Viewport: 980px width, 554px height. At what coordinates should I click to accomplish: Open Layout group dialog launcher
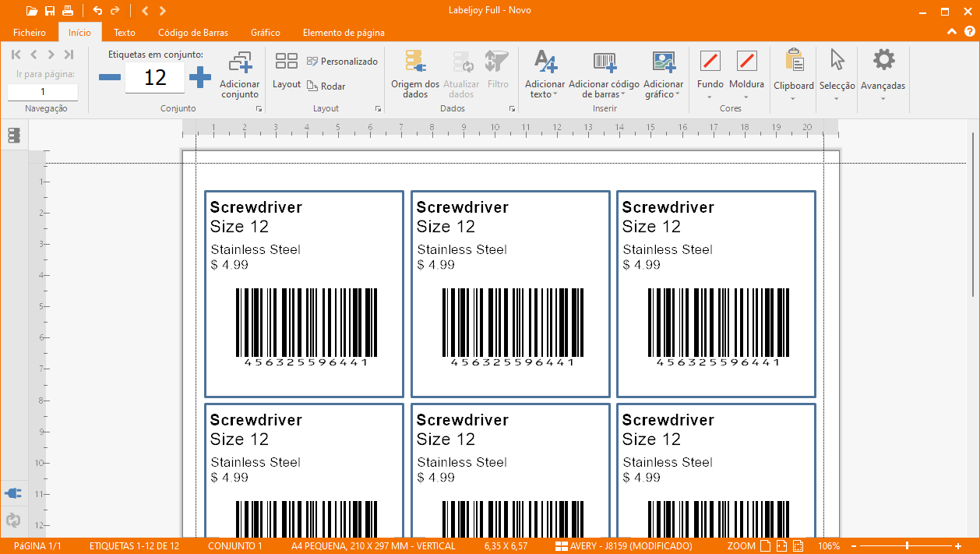[379, 109]
